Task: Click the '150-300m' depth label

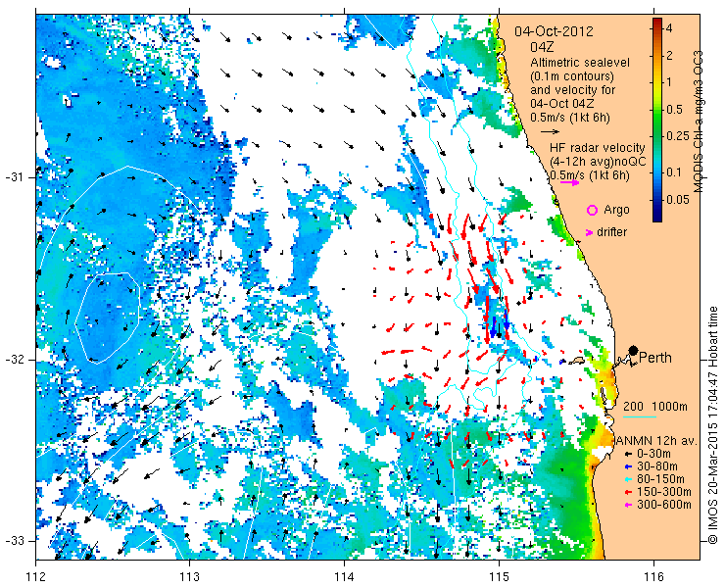Action: 664,492
